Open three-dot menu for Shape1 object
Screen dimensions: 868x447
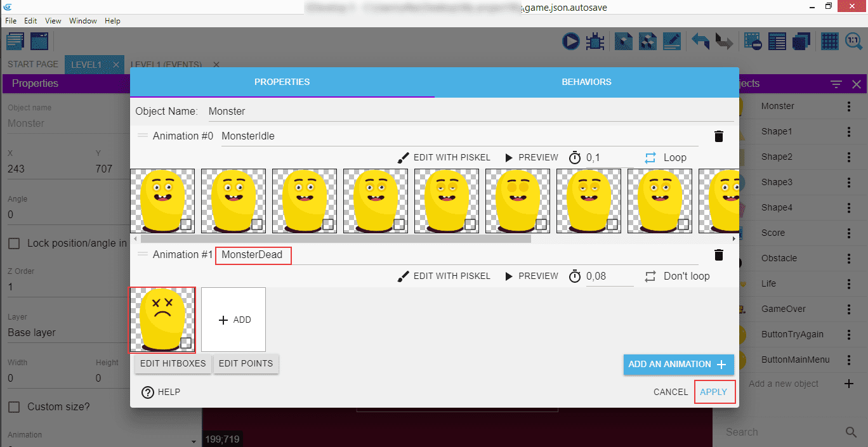pyautogui.click(x=849, y=132)
